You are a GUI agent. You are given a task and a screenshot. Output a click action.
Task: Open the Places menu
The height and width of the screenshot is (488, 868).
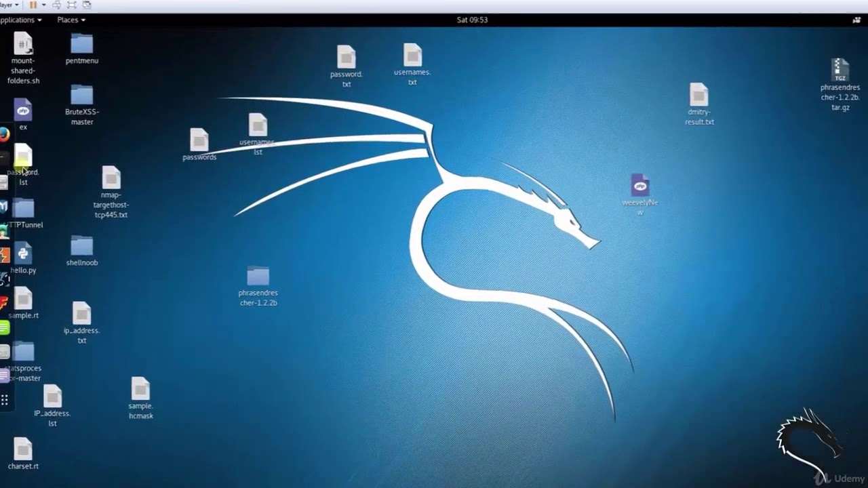coord(71,20)
